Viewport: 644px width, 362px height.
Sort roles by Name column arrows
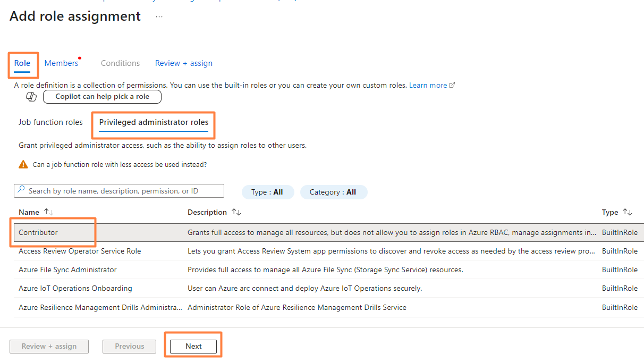tap(48, 212)
